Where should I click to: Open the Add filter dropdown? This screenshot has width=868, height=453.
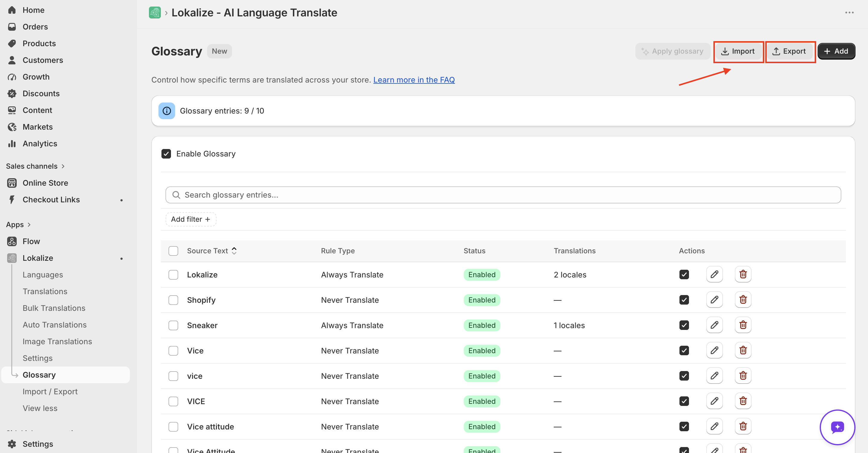[x=191, y=219]
